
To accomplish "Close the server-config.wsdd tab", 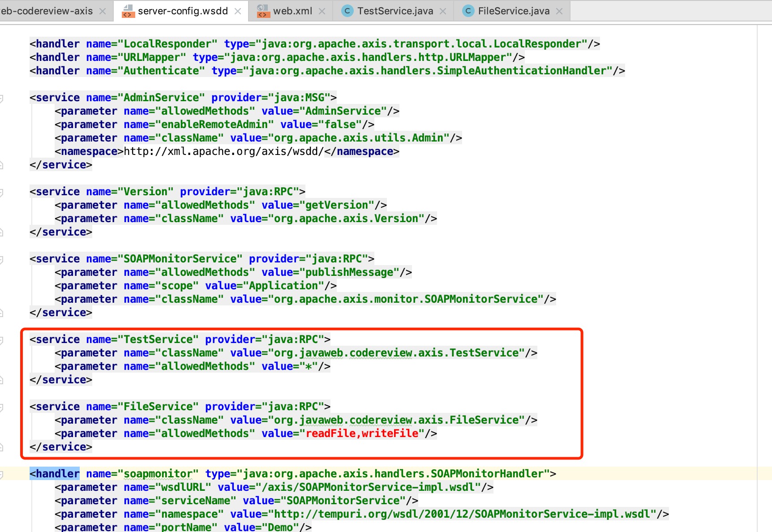I will 238,11.
